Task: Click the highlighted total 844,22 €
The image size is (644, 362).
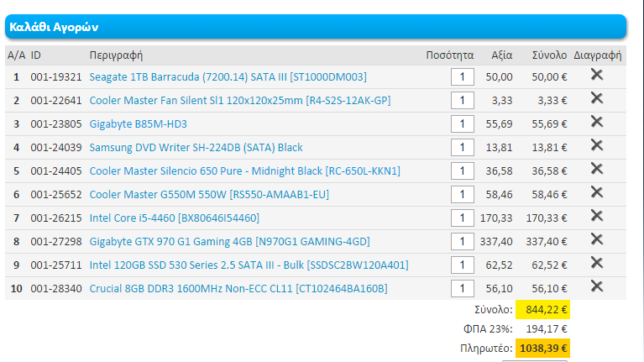Action: click(x=542, y=309)
